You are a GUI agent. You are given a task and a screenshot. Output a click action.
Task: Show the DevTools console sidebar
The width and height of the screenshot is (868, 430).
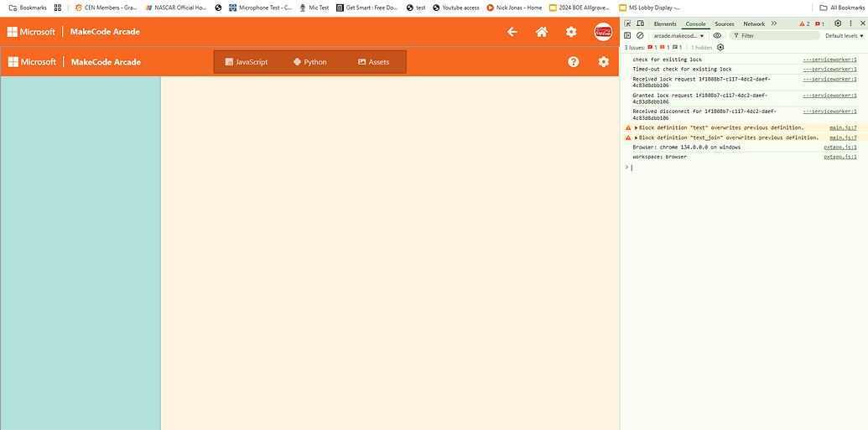tap(628, 35)
